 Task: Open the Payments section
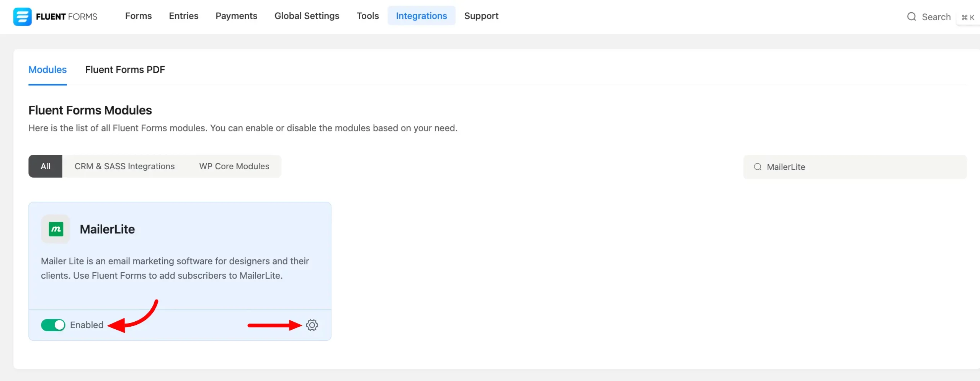pos(236,16)
